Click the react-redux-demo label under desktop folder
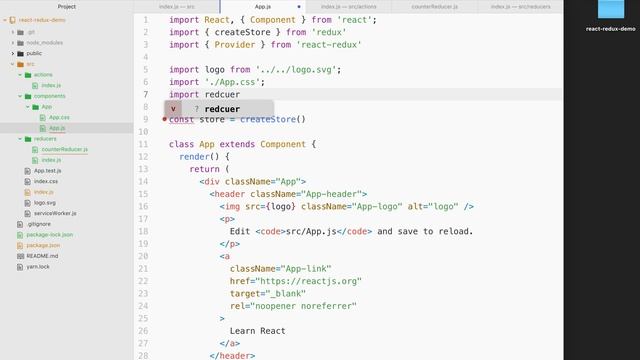This screenshot has width=640, height=360. (x=611, y=29)
